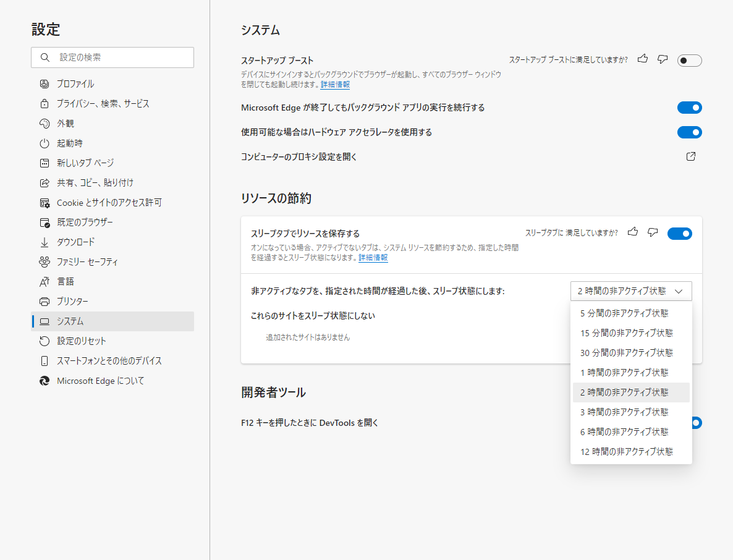
Task: Click the search magnifier icon in settings
Action: pos(45,57)
